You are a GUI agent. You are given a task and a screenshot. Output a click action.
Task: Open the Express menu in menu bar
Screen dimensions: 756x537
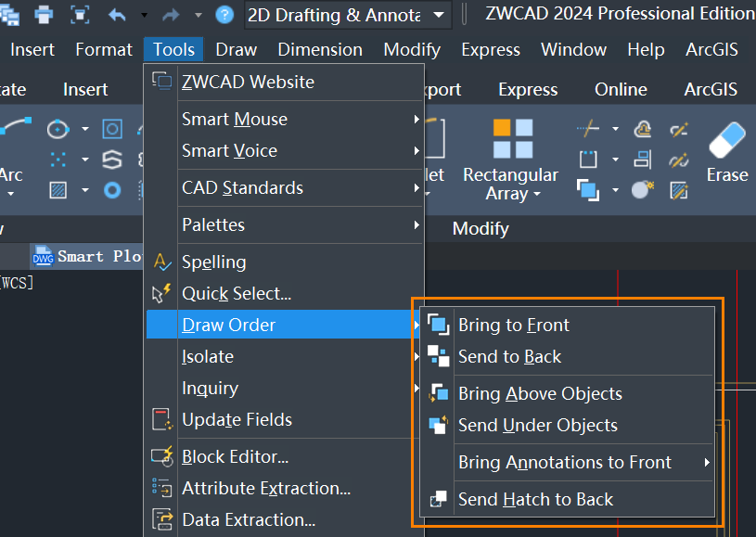tap(491, 50)
